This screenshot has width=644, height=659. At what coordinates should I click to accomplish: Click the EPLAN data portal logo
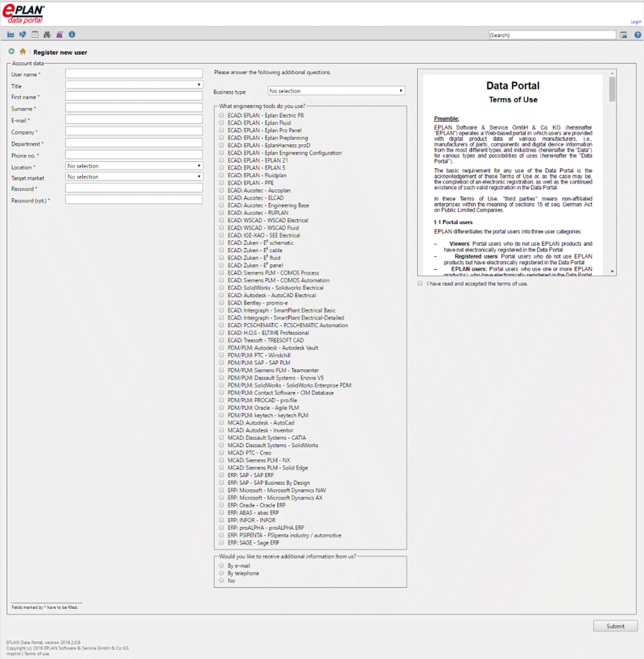pyautogui.click(x=23, y=14)
